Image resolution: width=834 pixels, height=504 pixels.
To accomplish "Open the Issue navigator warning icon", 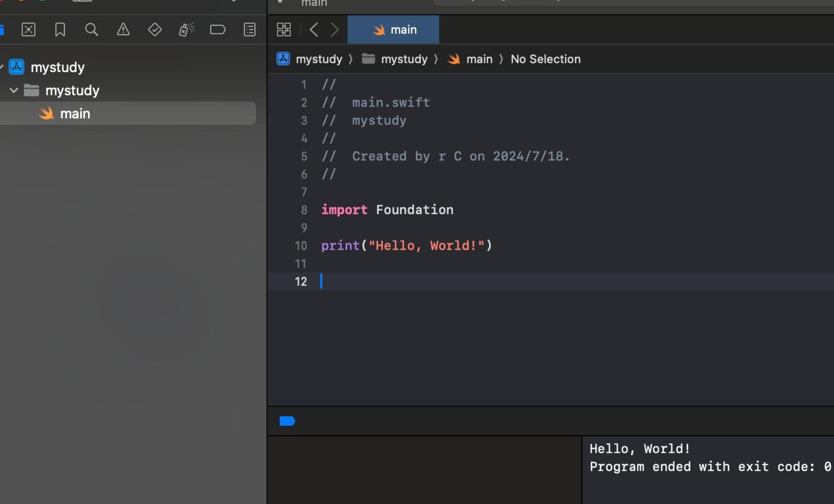I will click(123, 30).
